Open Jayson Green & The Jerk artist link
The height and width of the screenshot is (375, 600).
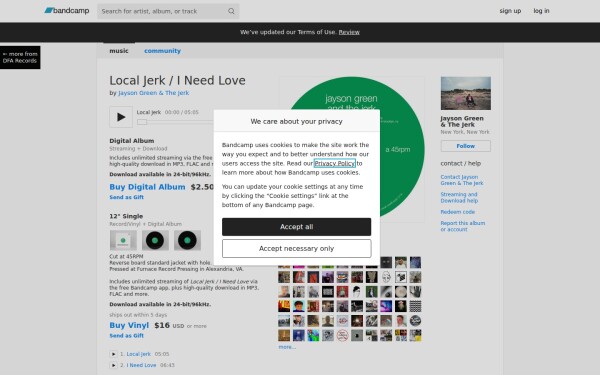(x=153, y=93)
